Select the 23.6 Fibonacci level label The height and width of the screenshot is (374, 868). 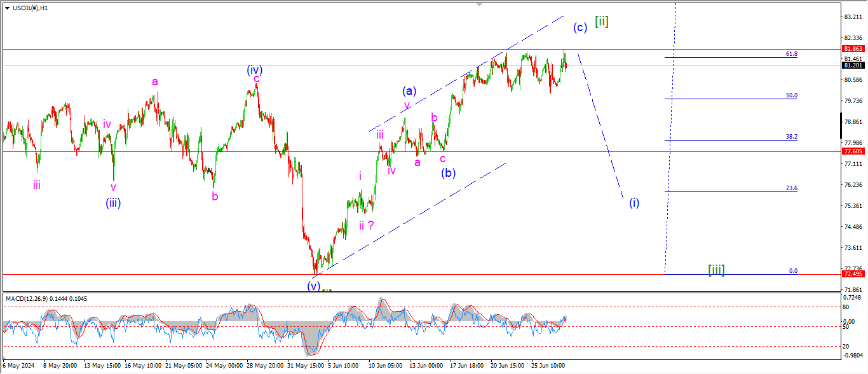click(791, 189)
